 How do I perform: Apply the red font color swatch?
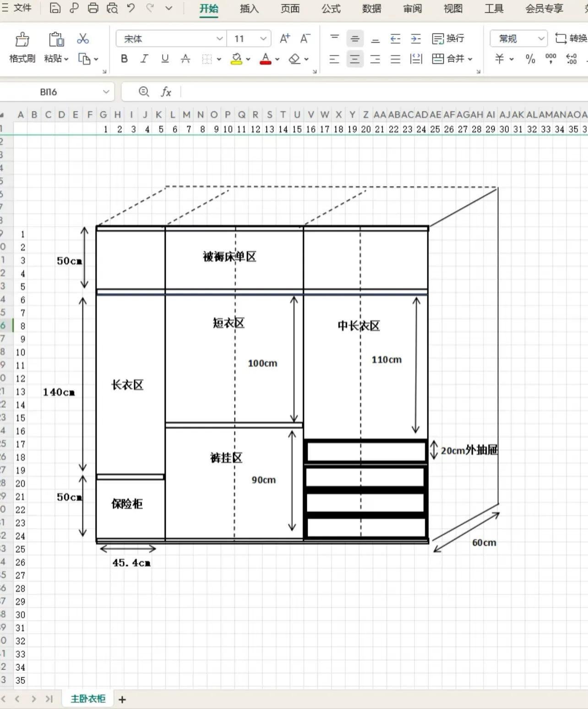click(x=266, y=59)
